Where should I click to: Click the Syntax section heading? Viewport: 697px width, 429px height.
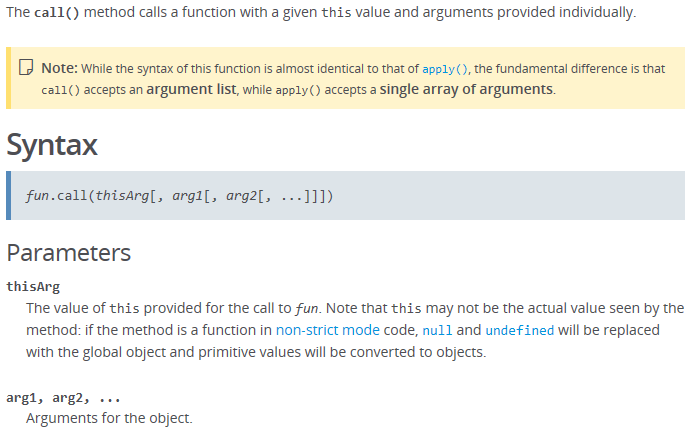[x=52, y=145]
